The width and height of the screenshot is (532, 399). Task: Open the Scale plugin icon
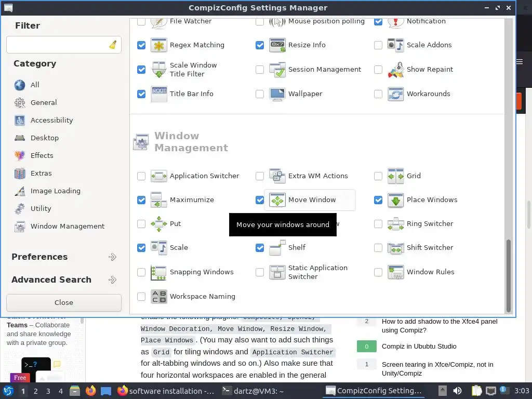(x=159, y=248)
